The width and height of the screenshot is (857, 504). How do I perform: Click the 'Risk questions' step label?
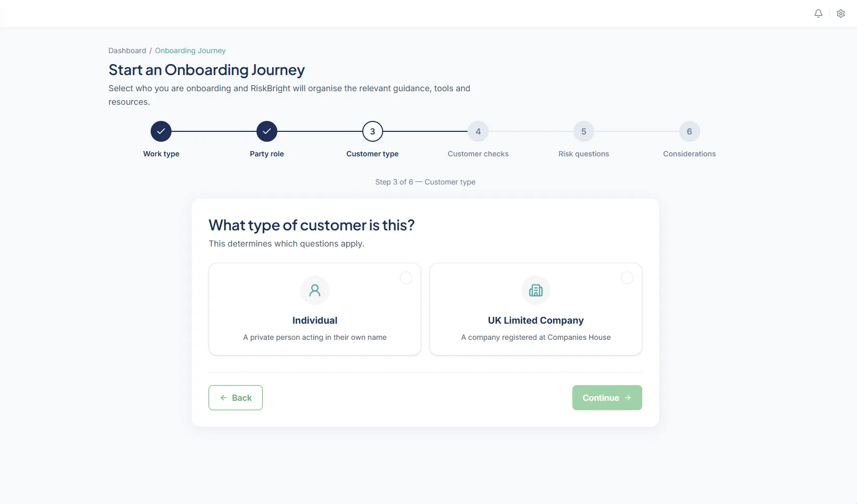584,154
